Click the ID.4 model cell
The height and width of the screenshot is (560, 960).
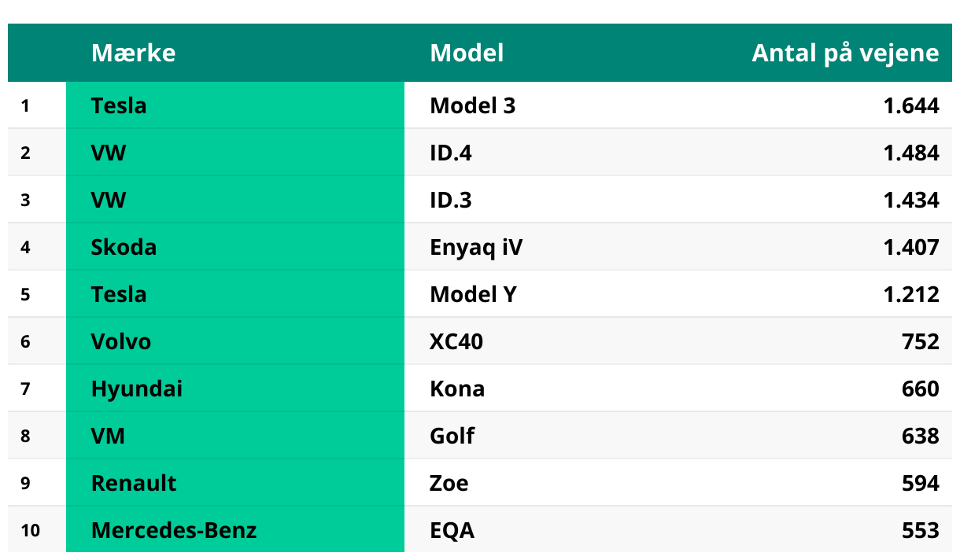[451, 153]
